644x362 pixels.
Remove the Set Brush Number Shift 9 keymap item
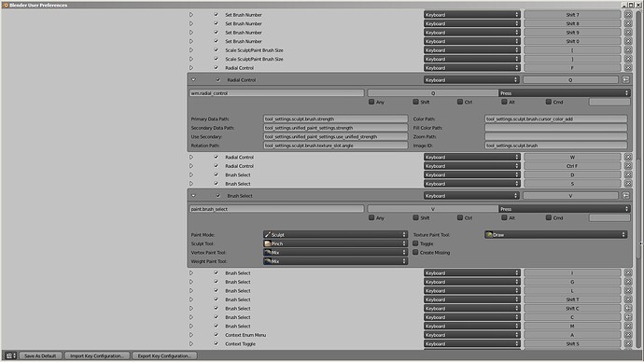point(628,33)
